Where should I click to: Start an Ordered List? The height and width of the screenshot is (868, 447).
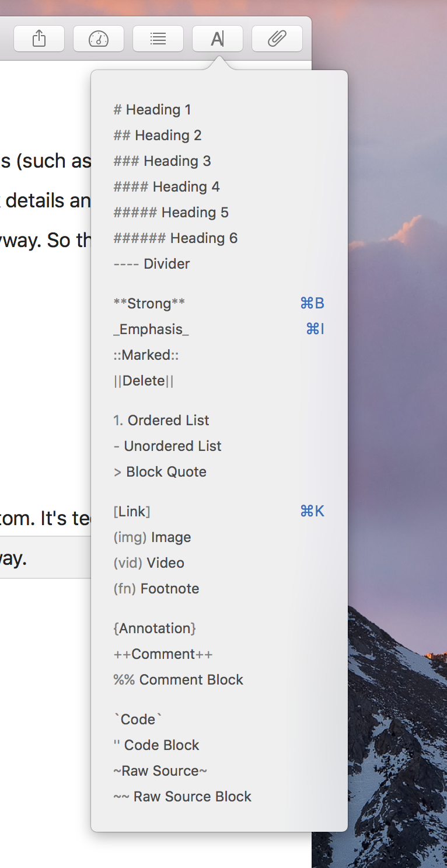pos(161,421)
